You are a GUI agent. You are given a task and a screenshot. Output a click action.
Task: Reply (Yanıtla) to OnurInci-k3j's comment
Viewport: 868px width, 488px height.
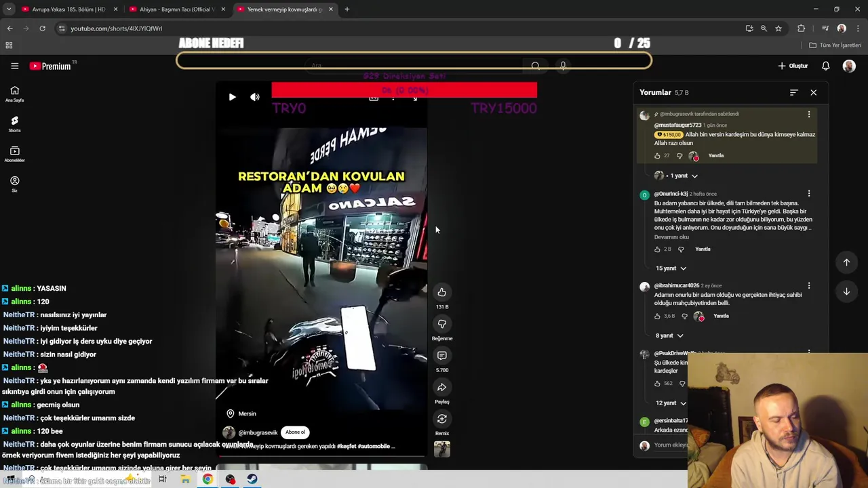703,249
